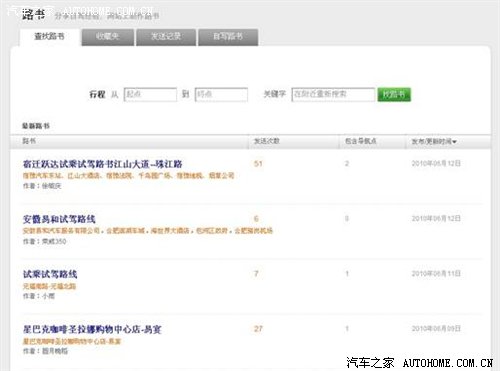
Task: Click send count 27
Action: click(x=258, y=329)
